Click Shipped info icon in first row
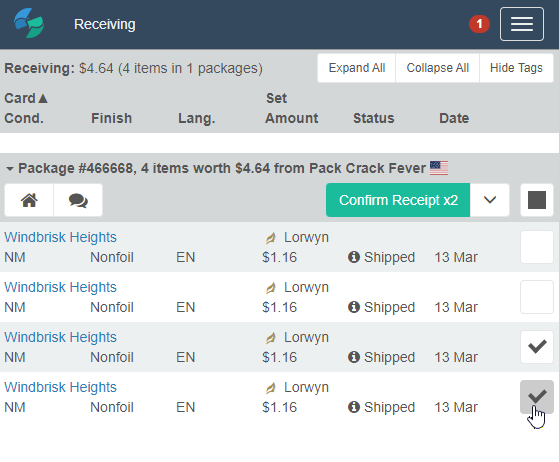559x462 pixels. pyautogui.click(x=354, y=257)
